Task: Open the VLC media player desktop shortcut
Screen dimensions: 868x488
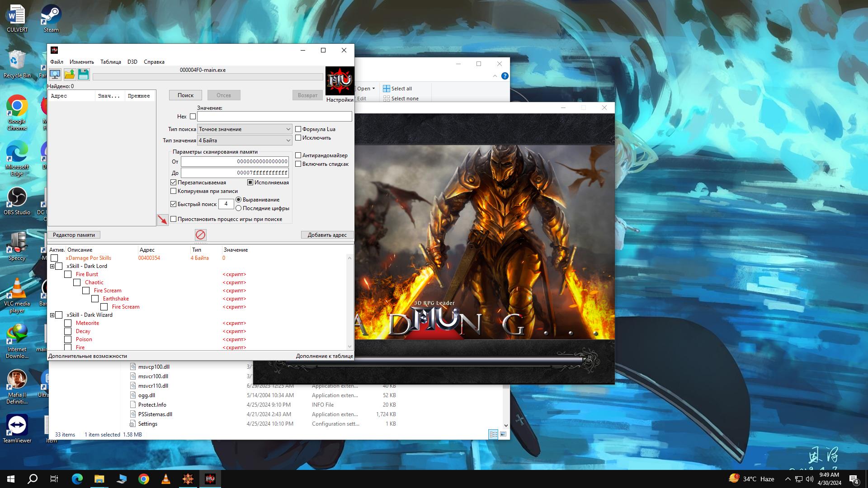Action: click(x=17, y=296)
